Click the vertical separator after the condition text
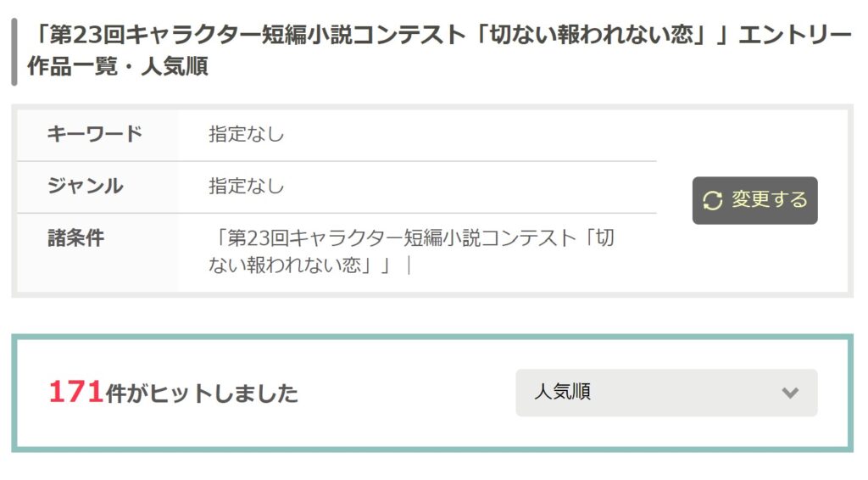Image resolution: width=868 pixels, height=480 pixels. [409, 266]
